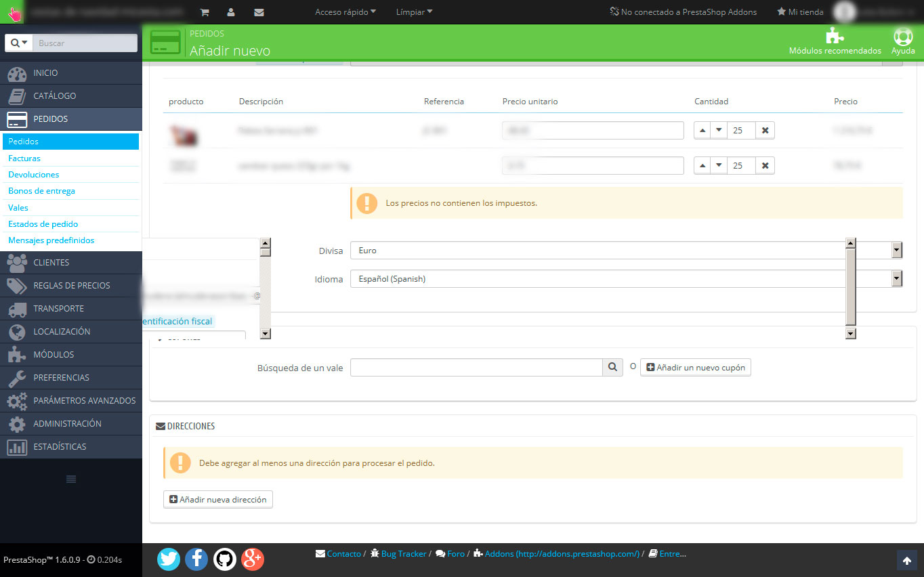Open CATÁLOGO using the book icon
The height and width of the screenshot is (577, 924).
(17, 96)
